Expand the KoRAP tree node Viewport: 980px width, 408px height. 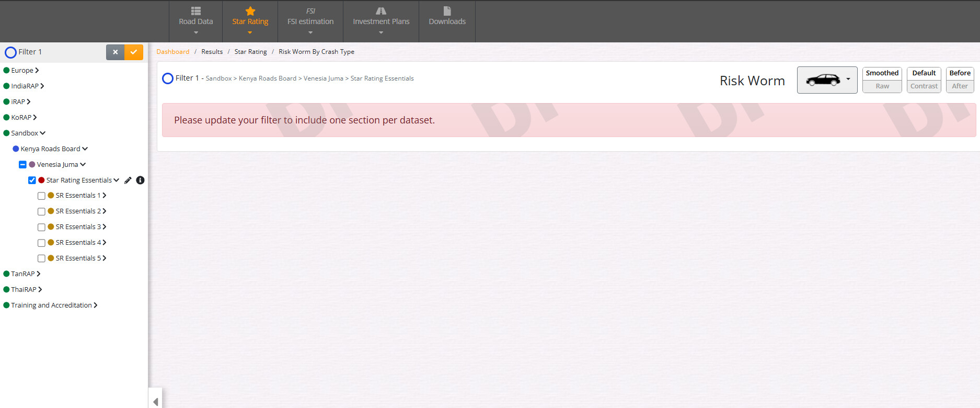point(34,117)
